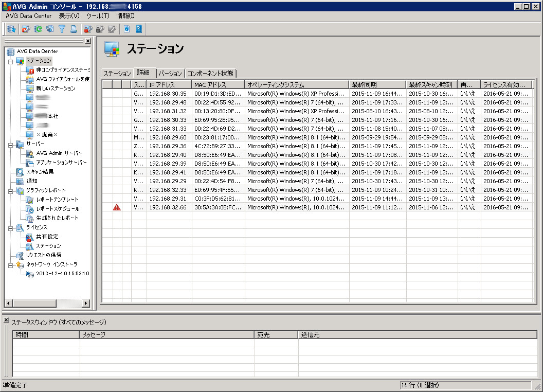The width and height of the screenshot is (543, 392).
Task: Select the row with IP 192.168.29.60
Action: tap(317, 137)
